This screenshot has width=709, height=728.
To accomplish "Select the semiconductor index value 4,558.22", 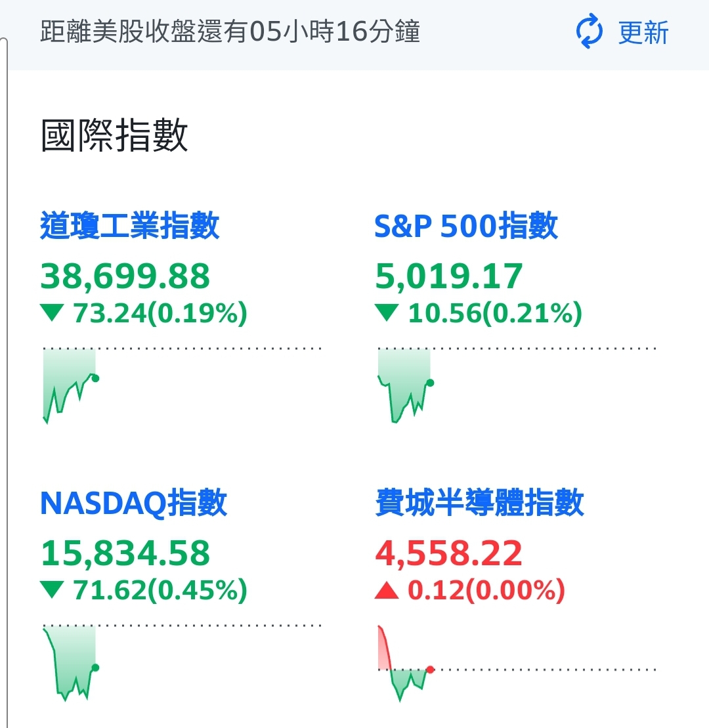I will tap(448, 553).
